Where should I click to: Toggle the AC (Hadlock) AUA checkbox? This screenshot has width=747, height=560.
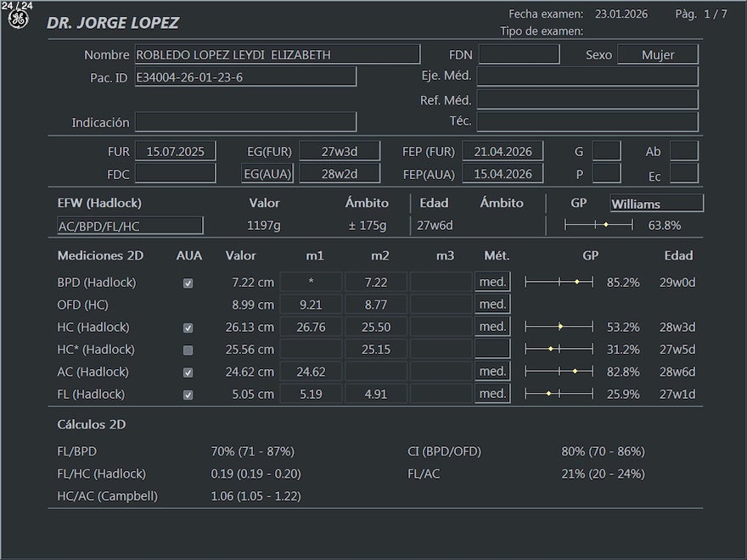tap(188, 372)
